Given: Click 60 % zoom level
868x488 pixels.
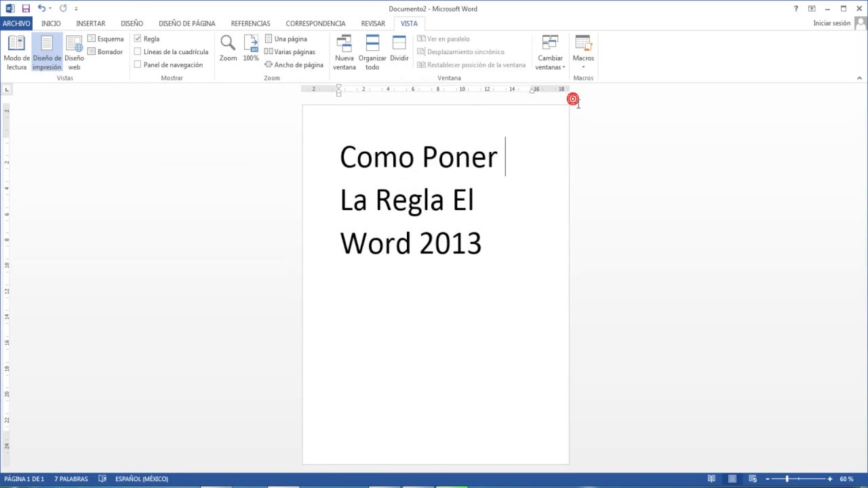Looking at the screenshot, I should click(846, 479).
